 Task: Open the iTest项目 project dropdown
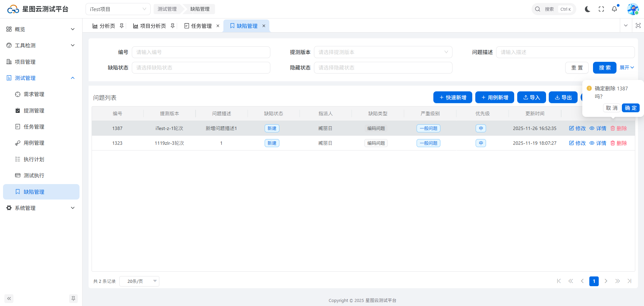118,9
